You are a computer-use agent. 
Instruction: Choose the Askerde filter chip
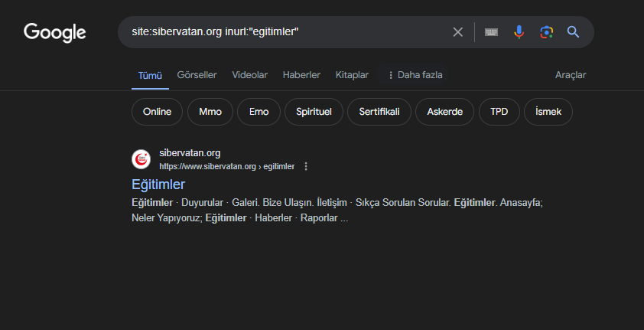pyautogui.click(x=444, y=112)
